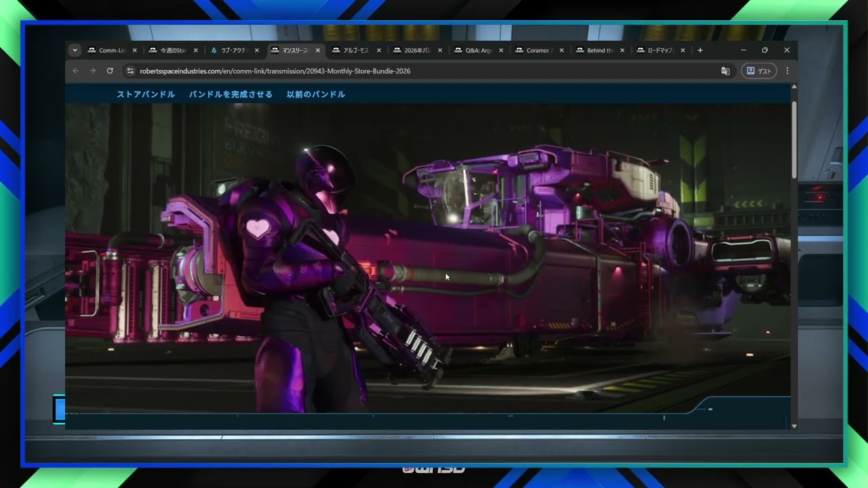This screenshot has height=488, width=868.
Task: Click the scrollbar down arrow
Action: (x=794, y=426)
